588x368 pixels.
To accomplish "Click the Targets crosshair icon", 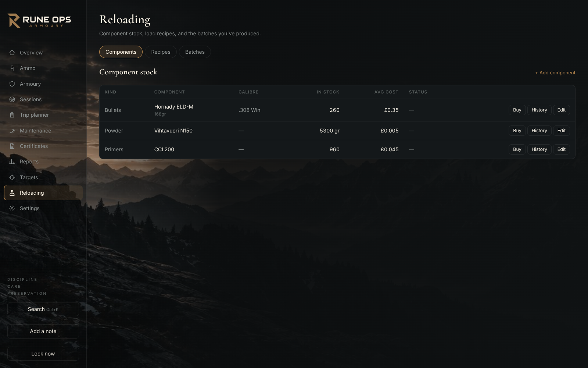I will 12,177.
